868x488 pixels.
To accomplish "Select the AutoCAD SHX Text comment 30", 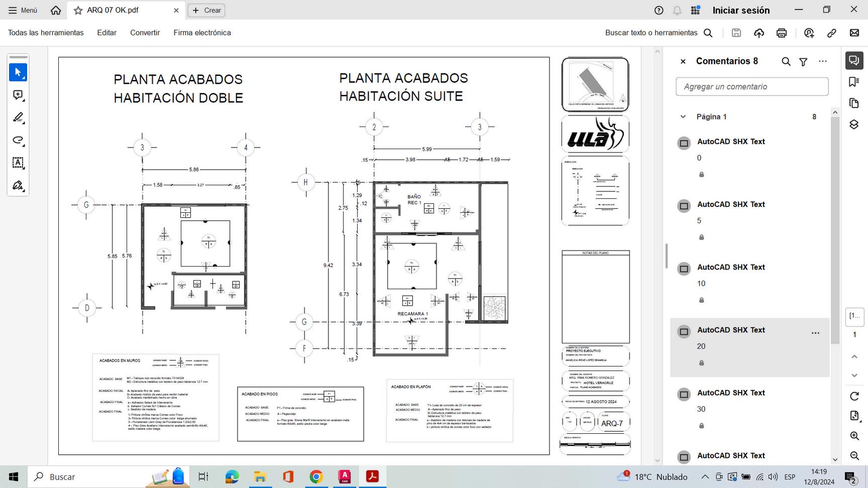I will [749, 410].
